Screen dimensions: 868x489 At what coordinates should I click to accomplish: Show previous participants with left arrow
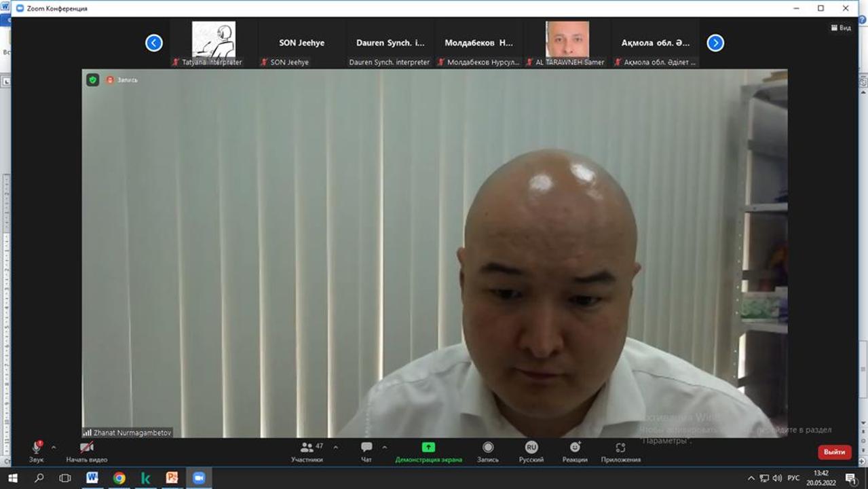coord(154,43)
